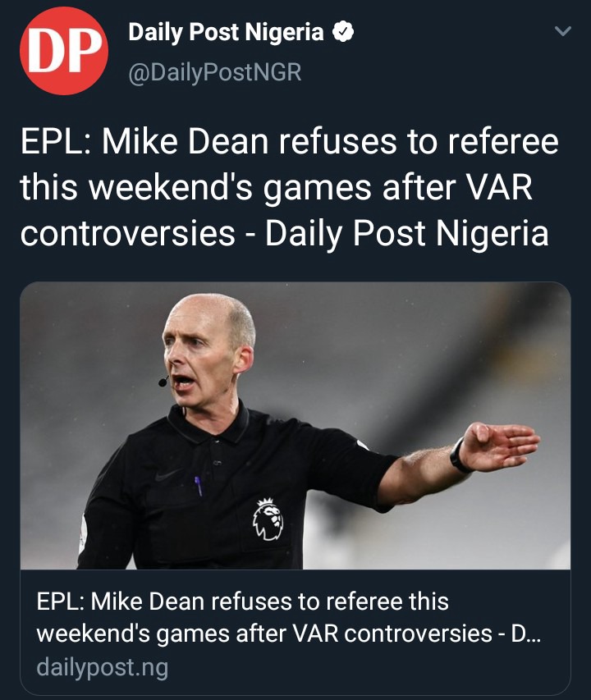This screenshot has width=591, height=700.
Task: Click the link card's truncated "D..." title ending
Action: (525, 634)
